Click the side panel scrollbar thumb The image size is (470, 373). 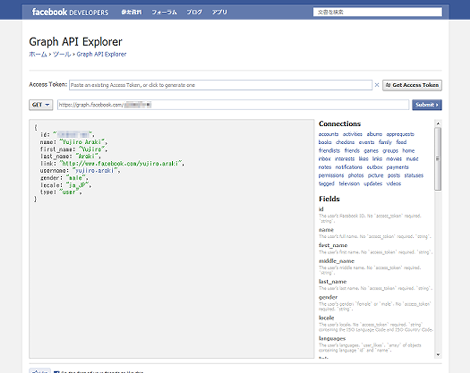pyautogui.click(x=438, y=159)
